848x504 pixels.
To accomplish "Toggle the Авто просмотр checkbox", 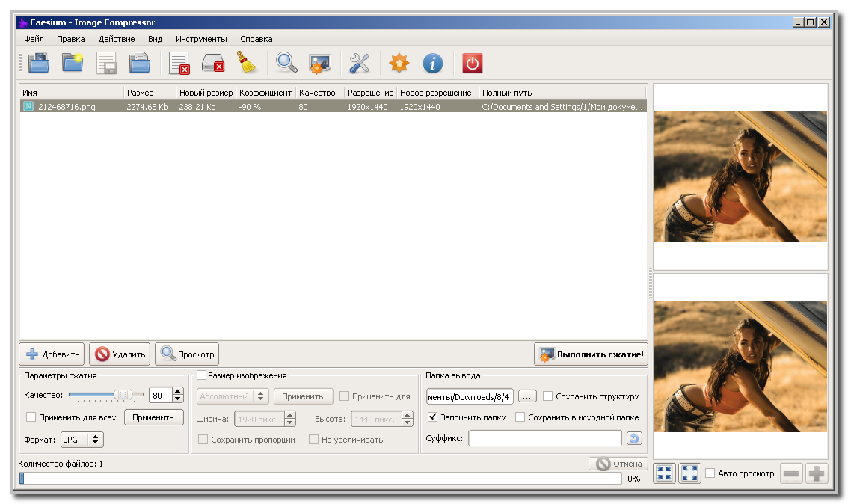I will point(710,473).
